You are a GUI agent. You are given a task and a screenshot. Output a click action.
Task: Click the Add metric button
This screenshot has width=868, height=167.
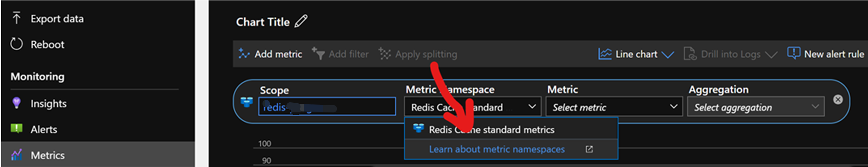pyautogui.click(x=270, y=54)
